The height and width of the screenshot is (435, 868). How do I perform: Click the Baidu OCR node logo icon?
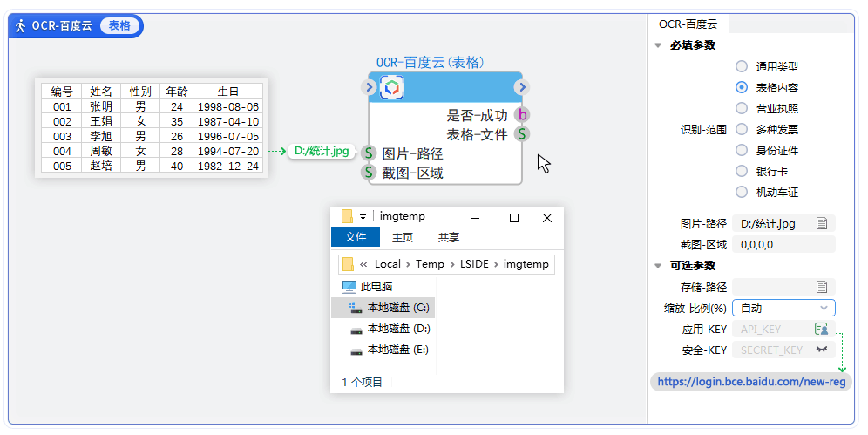[391, 87]
